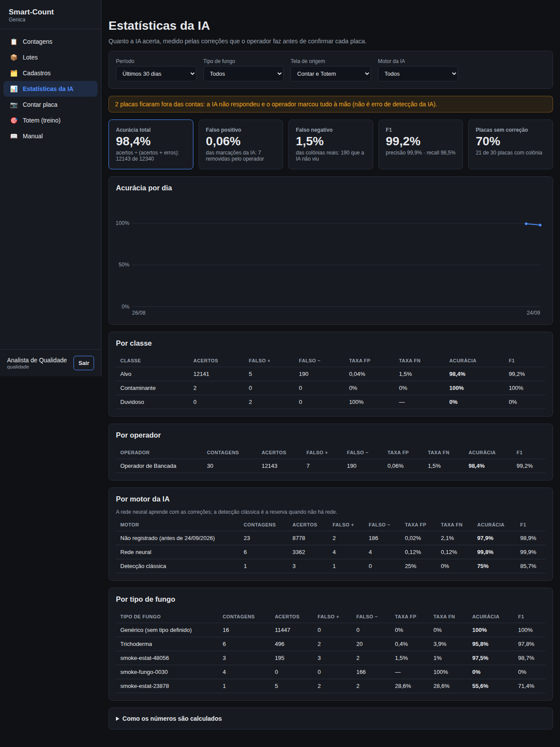
Task: Click 'Rede neural' in the motor table
Action: [136, 552]
